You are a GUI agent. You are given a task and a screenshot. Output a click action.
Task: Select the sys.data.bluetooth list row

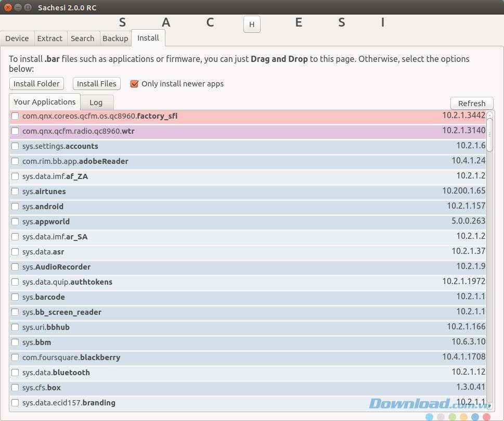[208, 373]
